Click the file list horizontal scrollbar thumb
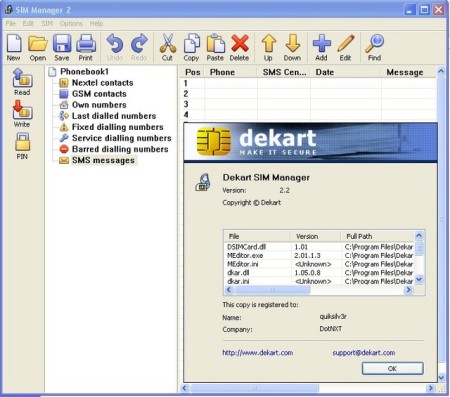 pos(272,290)
